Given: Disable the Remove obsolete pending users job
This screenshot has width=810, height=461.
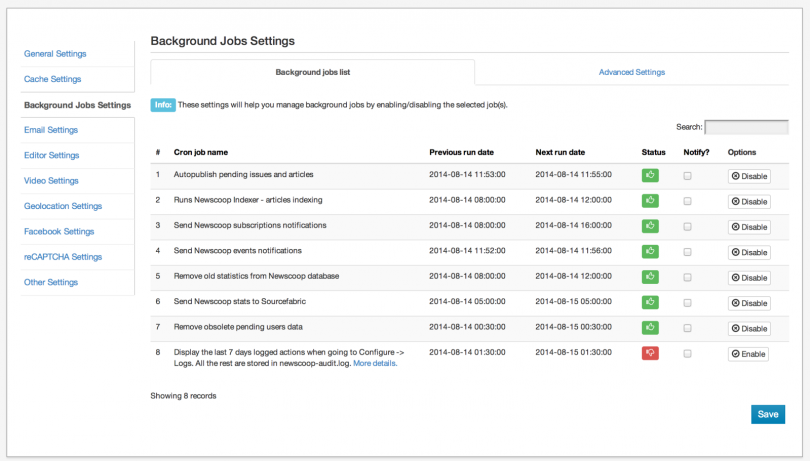Looking at the screenshot, I should [749, 328].
